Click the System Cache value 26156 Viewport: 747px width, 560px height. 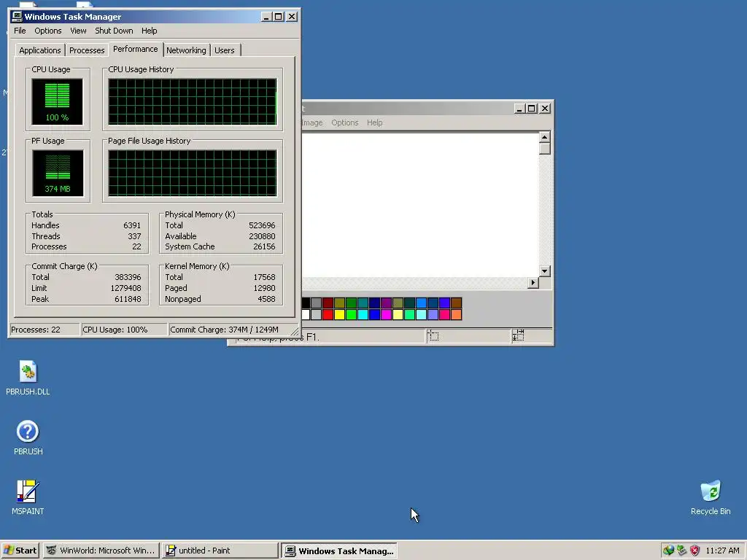coord(264,246)
